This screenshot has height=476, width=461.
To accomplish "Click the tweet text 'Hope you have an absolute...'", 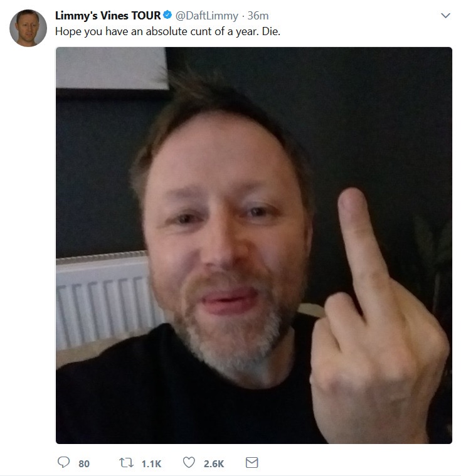I will [167, 31].
